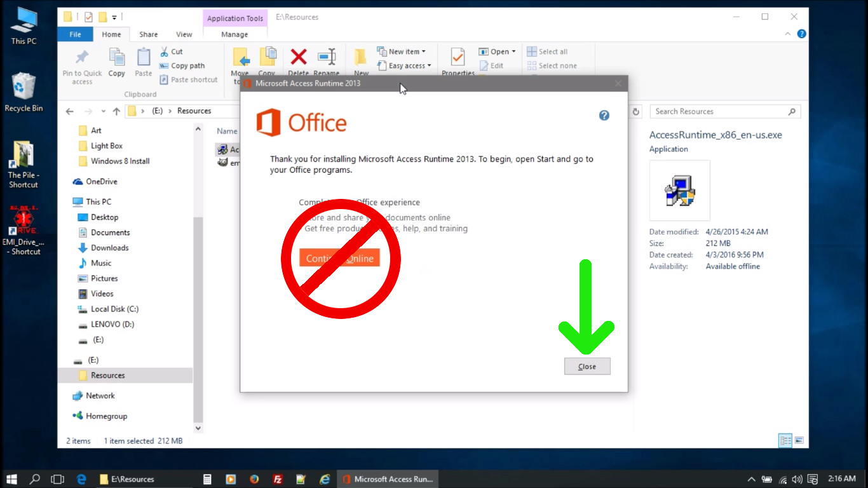Open the File tab
The height and width of the screenshot is (488, 868).
pyautogui.click(x=75, y=34)
